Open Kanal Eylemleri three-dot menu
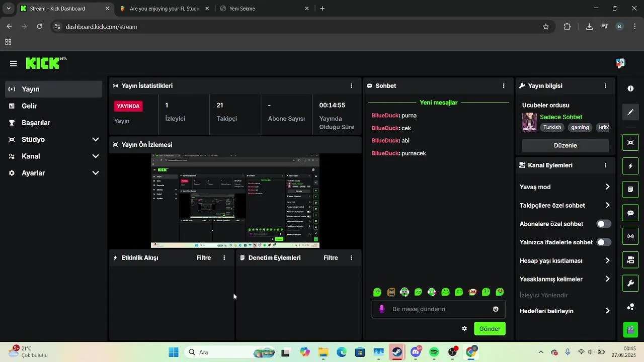The width and height of the screenshot is (644, 362). pyautogui.click(x=605, y=165)
